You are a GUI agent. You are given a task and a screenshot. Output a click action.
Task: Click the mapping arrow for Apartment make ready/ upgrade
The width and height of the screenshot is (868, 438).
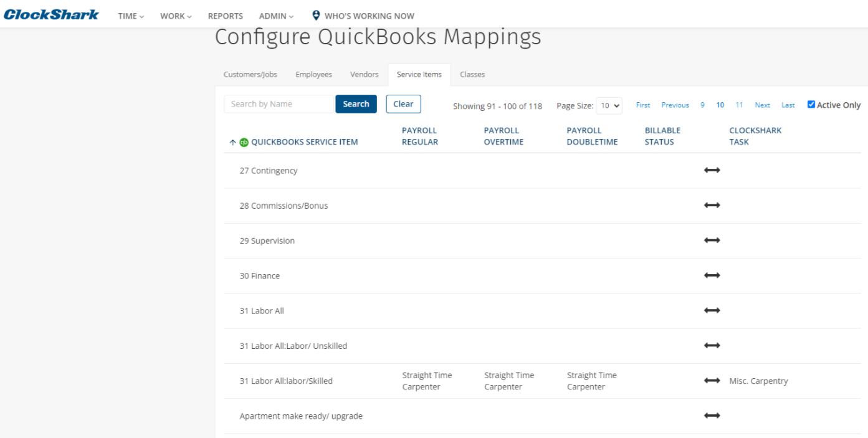712,416
